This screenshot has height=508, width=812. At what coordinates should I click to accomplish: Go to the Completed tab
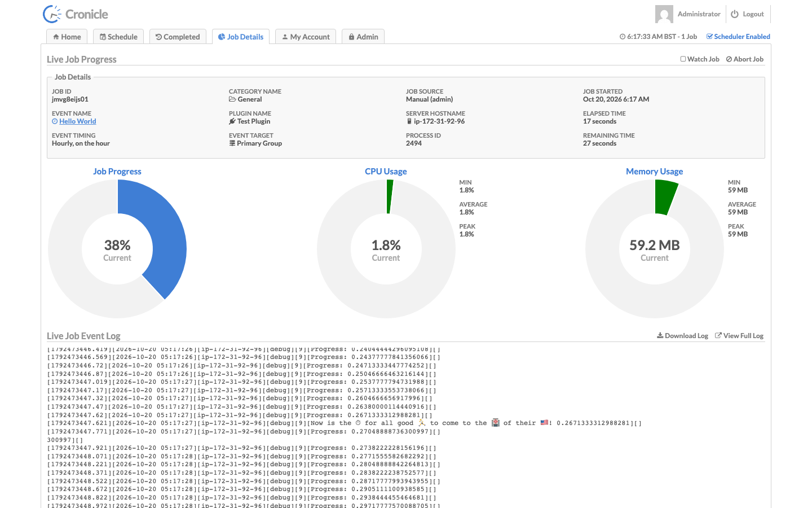(178, 37)
